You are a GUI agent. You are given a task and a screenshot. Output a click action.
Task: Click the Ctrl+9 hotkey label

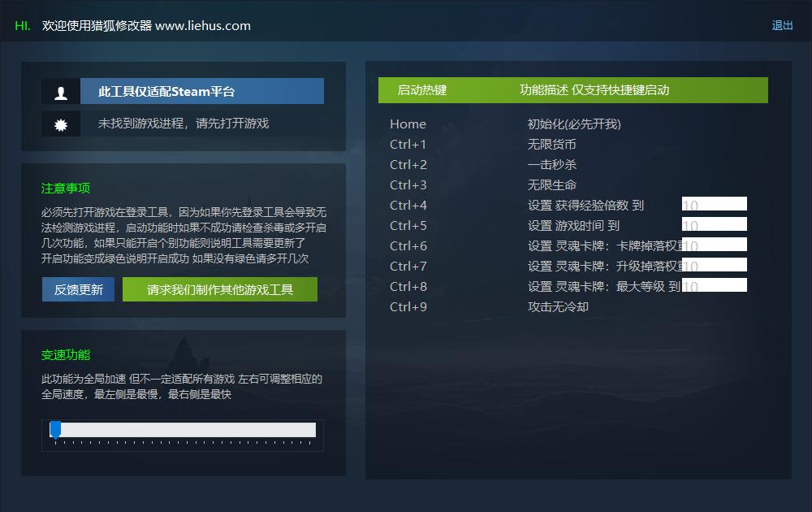coord(408,307)
